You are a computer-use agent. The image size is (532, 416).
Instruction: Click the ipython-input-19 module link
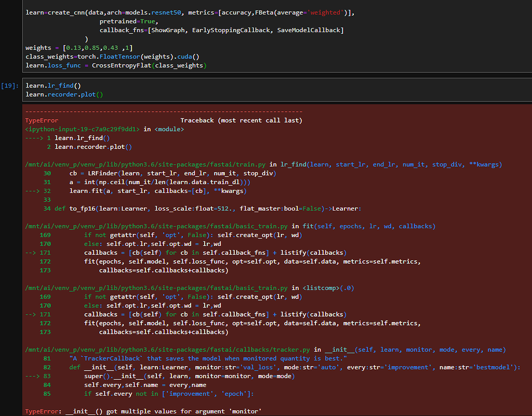tap(81, 129)
